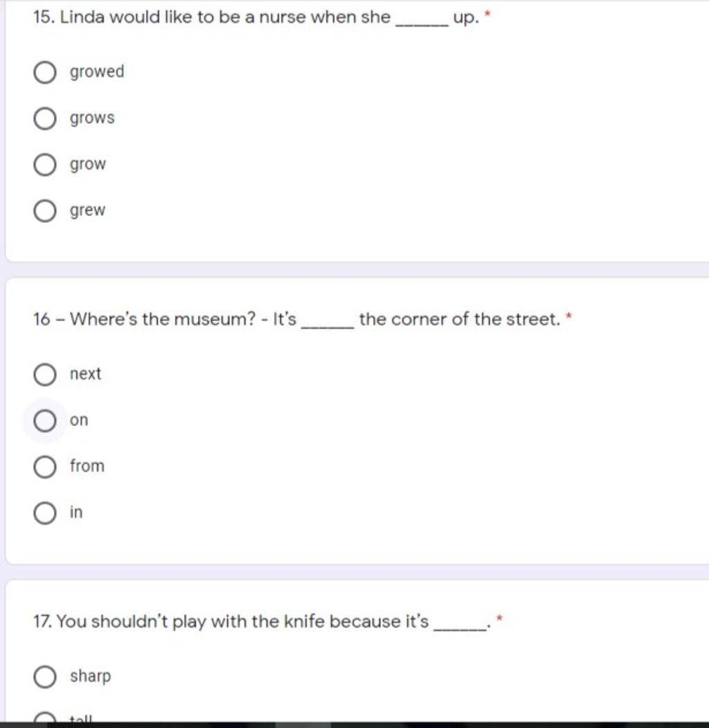Choose the 'grows' radio circle
Screen dimensions: 709x728
pyautogui.click(x=45, y=118)
